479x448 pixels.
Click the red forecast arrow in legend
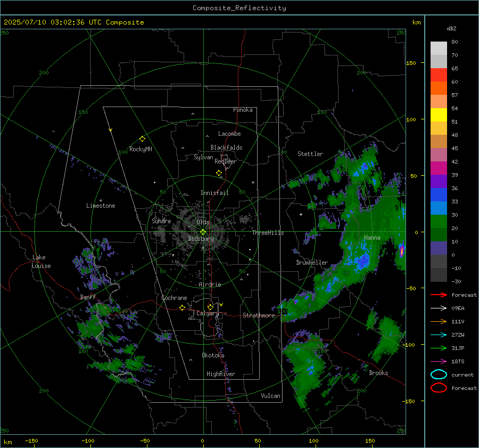pos(439,295)
